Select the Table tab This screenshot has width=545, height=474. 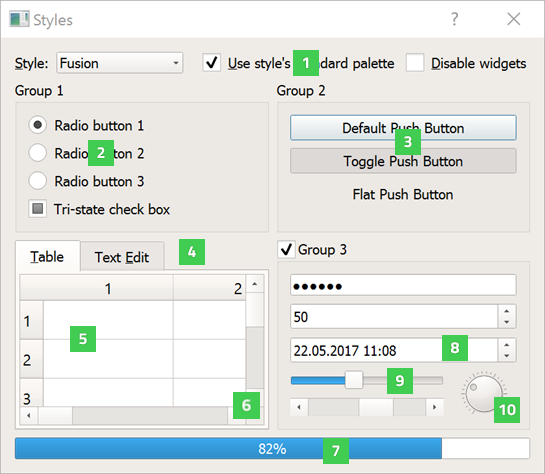tap(48, 256)
